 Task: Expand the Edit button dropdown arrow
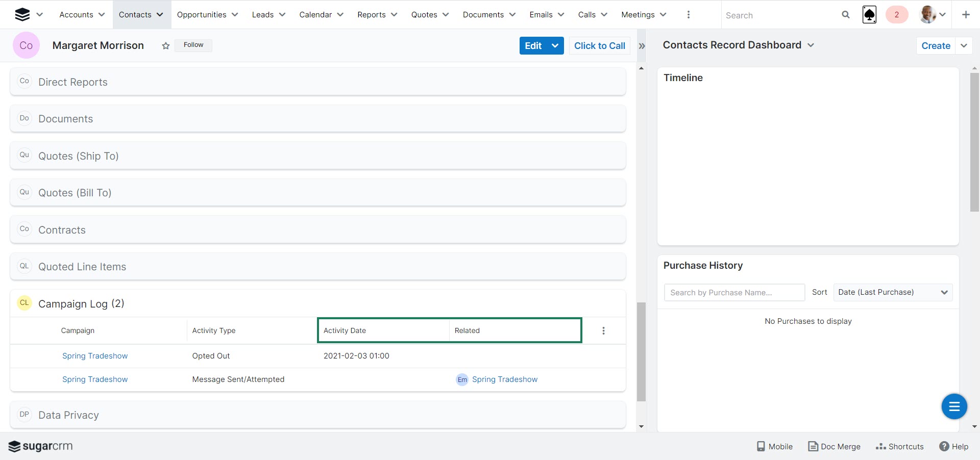pyautogui.click(x=555, y=46)
